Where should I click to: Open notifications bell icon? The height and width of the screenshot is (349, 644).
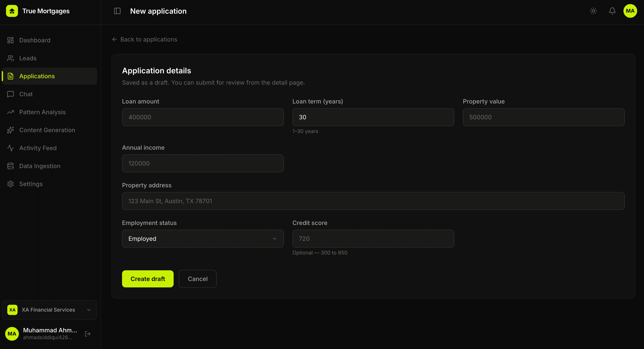click(x=612, y=11)
